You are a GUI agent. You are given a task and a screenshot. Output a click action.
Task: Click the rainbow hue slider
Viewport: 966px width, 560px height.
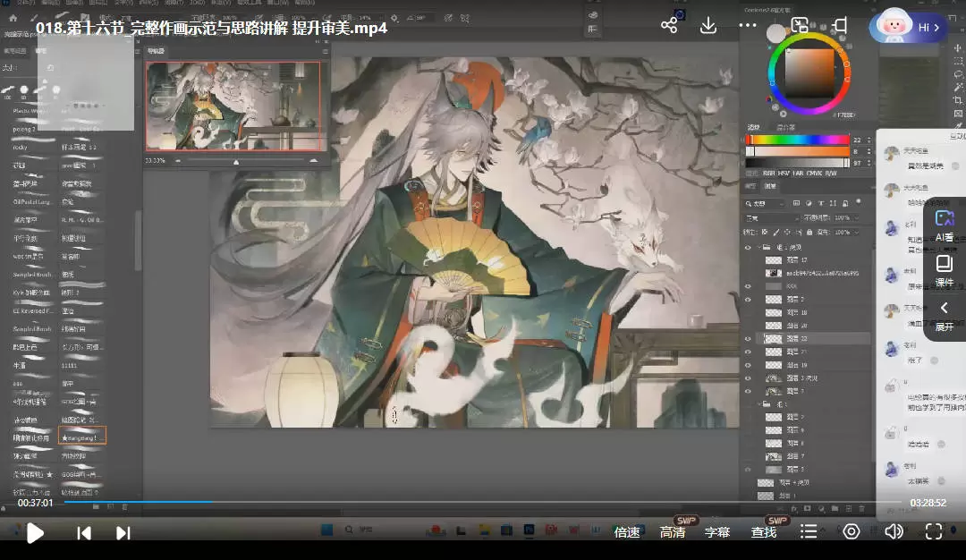[x=798, y=140]
